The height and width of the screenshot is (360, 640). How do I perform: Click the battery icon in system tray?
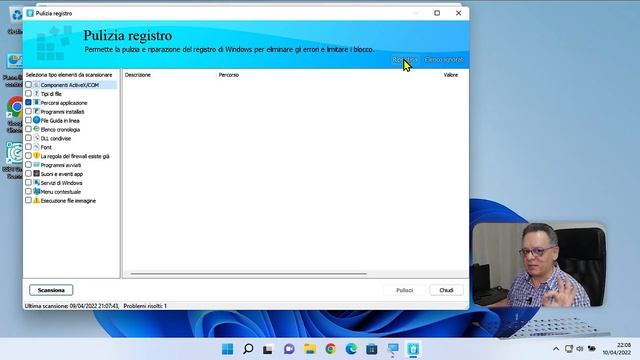point(591,349)
